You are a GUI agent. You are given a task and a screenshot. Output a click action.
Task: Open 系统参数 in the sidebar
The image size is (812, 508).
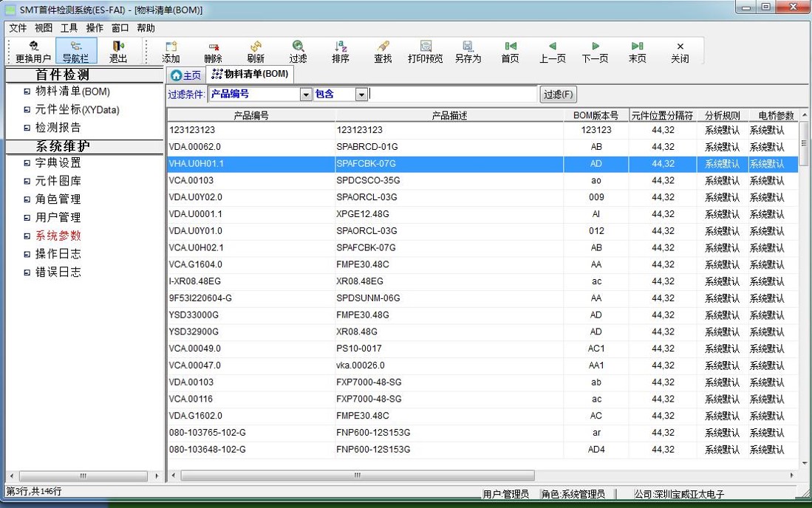(x=58, y=236)
